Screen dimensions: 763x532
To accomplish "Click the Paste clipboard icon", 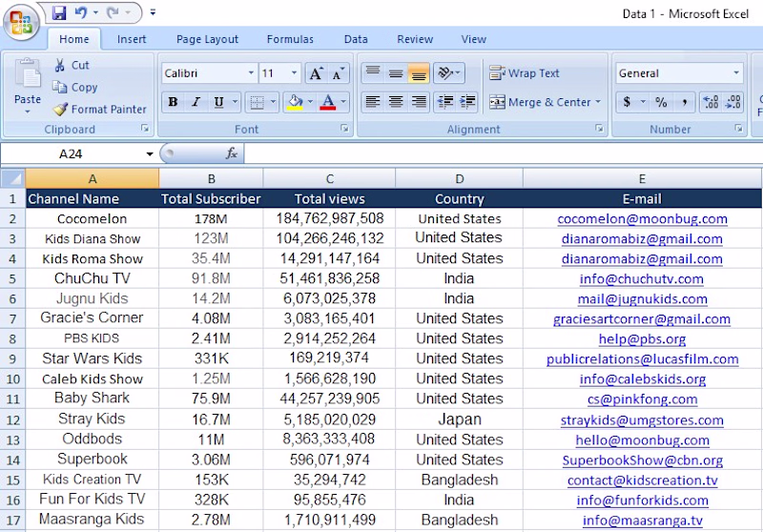I will (28, 74).
